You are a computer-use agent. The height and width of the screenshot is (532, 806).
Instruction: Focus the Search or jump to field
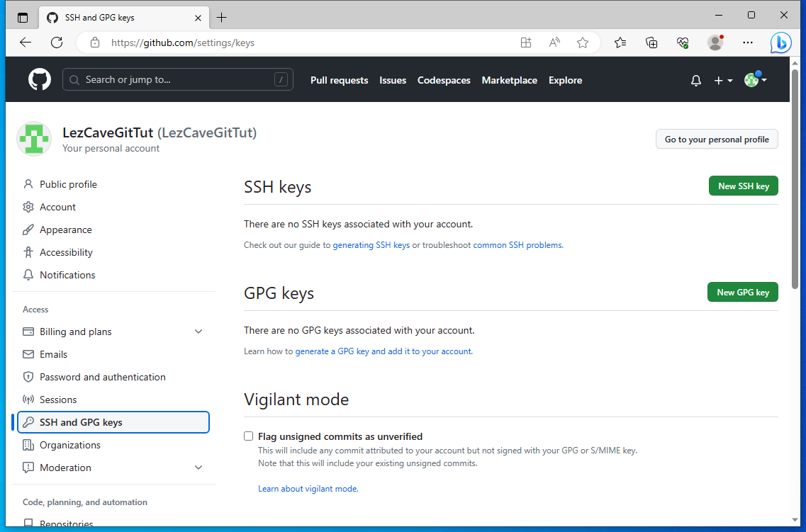click(x=178, y=79)
